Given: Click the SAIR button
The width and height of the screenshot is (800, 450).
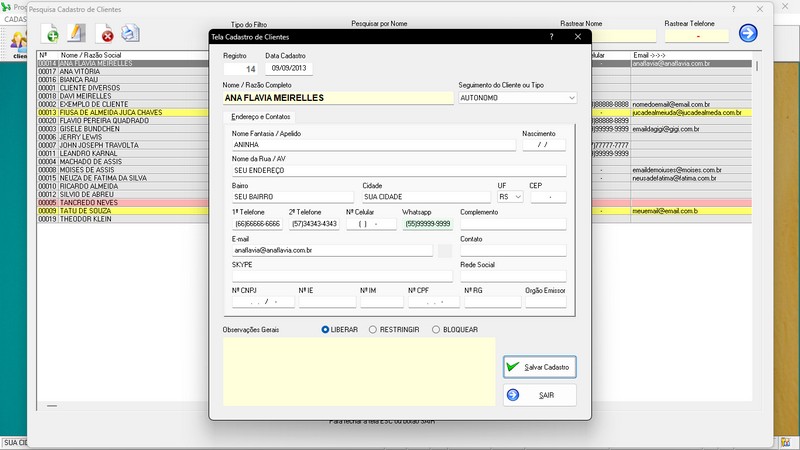Looking at the screenshot, I should click(540, 395).
